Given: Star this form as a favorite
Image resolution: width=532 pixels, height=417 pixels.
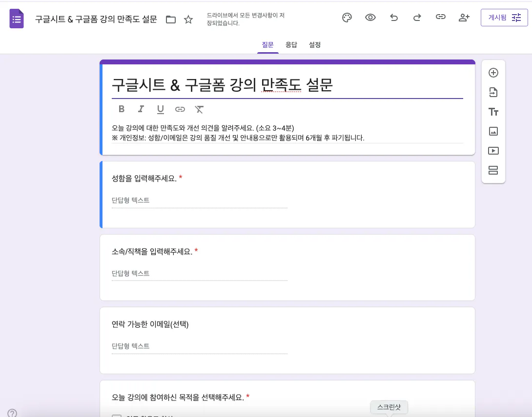Looking at the screenshot, I should [188, 18].
